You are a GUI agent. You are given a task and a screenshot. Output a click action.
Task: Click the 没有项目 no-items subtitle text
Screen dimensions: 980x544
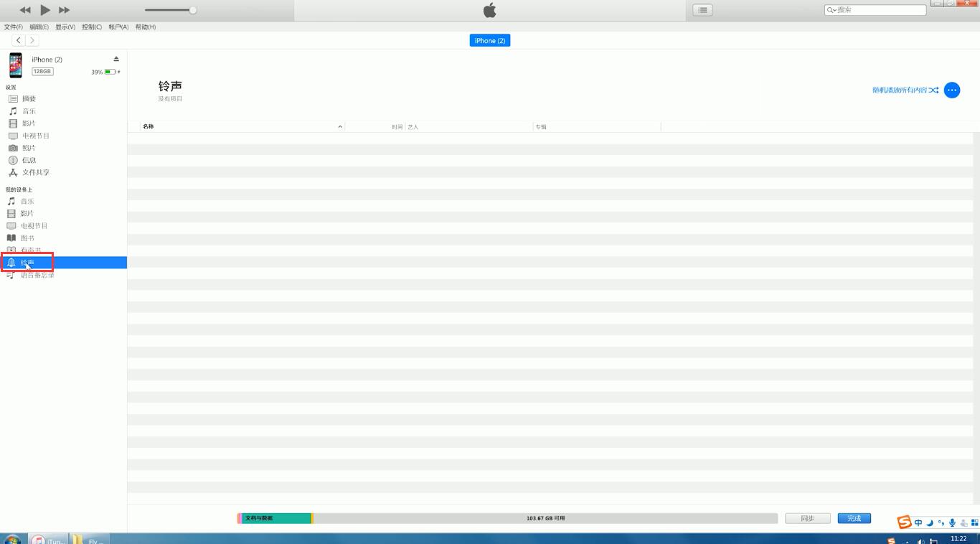170,99
